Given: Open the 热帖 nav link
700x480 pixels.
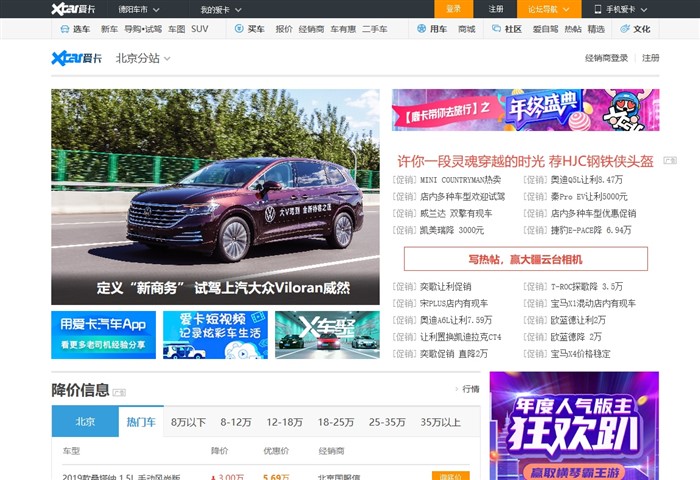Looking at the screenshot, I should 573,29.
